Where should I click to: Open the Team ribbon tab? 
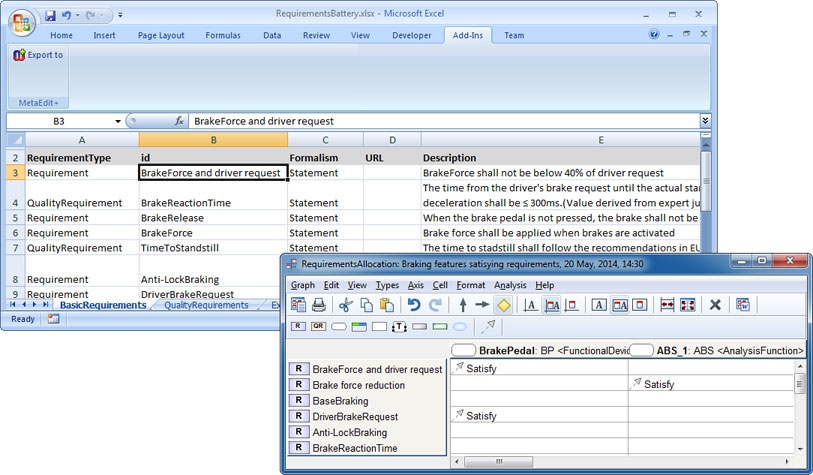[x=514, y=35]
